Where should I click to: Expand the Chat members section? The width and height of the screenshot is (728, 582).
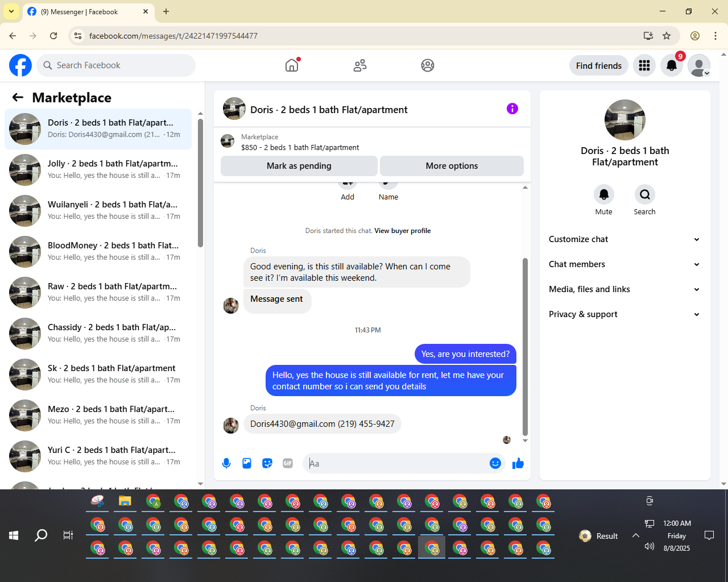click(x=624, y=264)
